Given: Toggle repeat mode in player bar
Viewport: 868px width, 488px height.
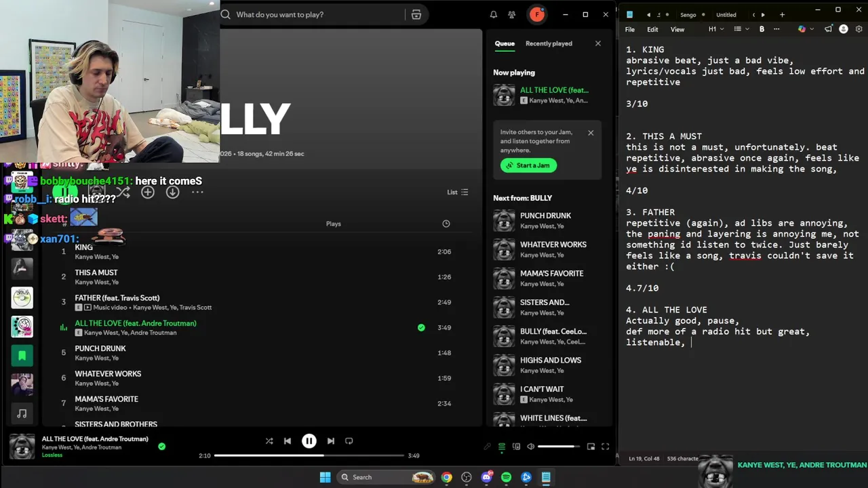Looking at the screenshot, I should point(349,441).
